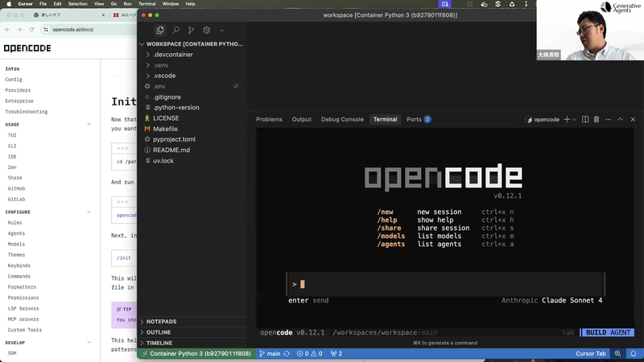Click the /agents command in opencode
Image resolution: width=644 pixels, height=362 pixels.
[391, 244]
